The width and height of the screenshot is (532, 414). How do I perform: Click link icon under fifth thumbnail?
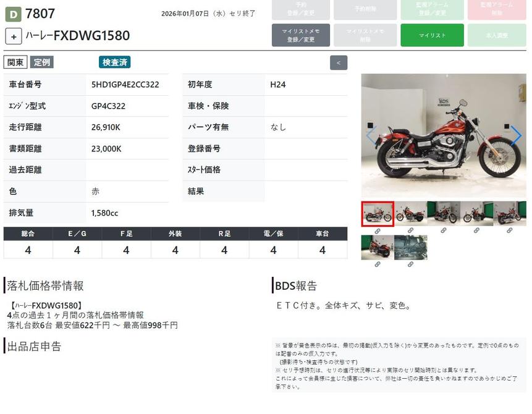(x=510, y=230)
